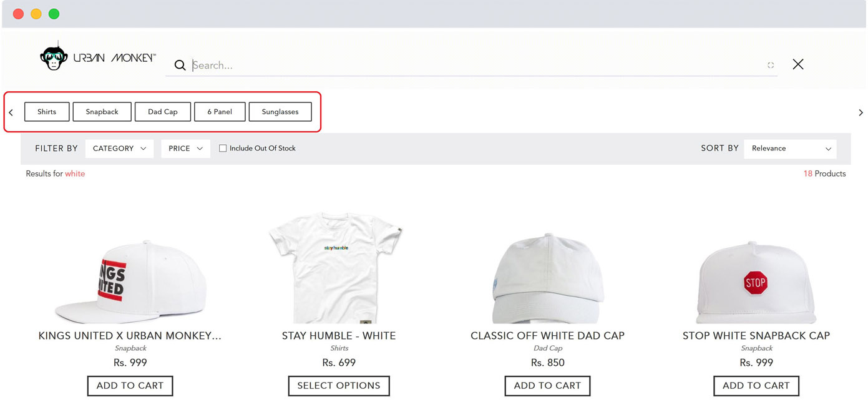Click the search magnifier icon
The image size is (868, 402).
point(180,66)
